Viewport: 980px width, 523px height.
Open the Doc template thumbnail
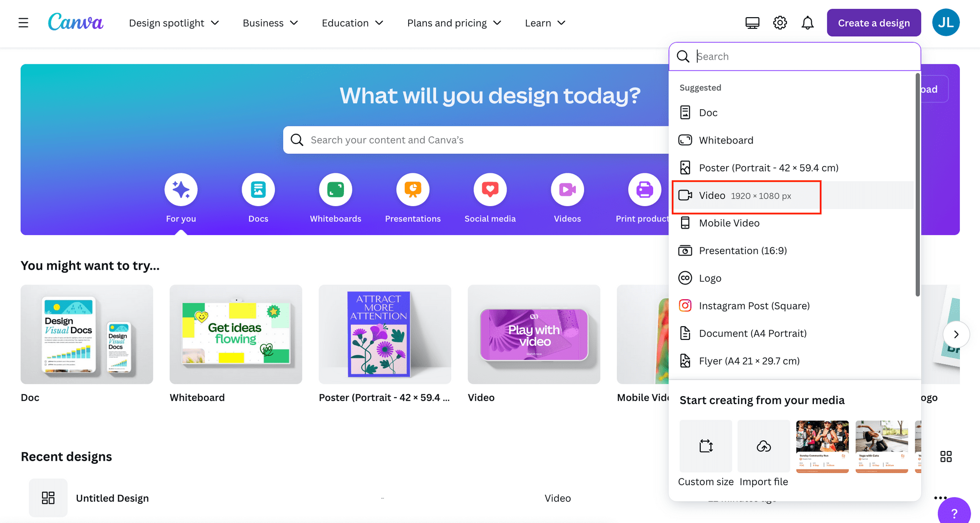pos(87,334)
